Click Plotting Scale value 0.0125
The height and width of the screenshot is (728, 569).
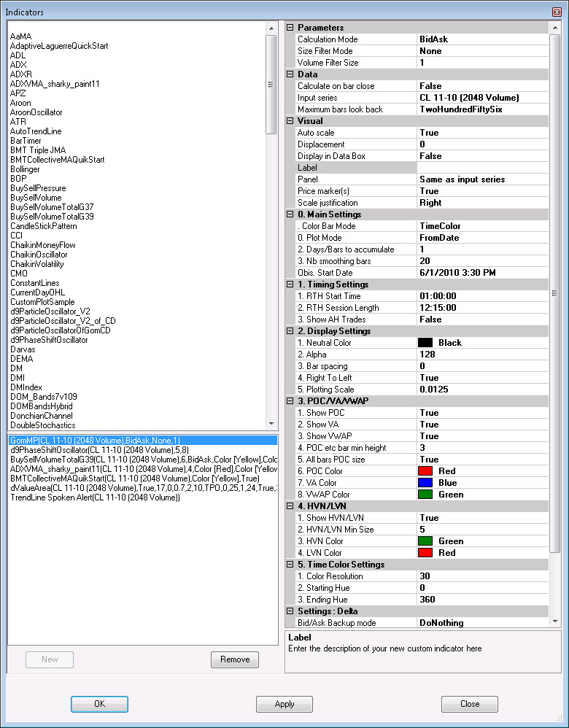483,389
